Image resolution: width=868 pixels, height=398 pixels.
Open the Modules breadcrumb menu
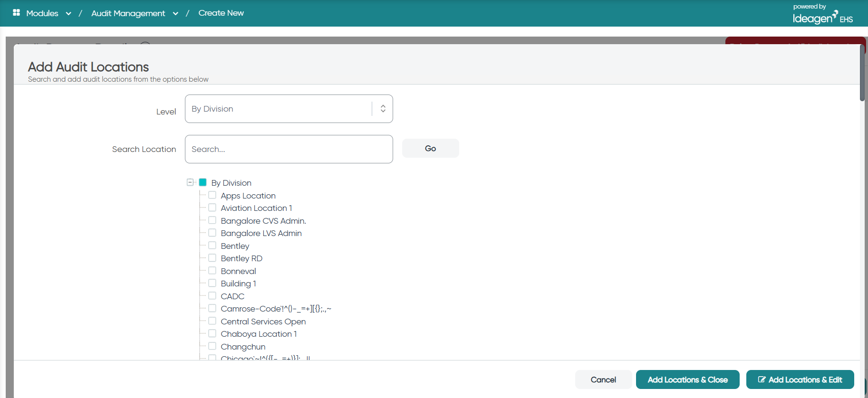(x=42, y=13)
